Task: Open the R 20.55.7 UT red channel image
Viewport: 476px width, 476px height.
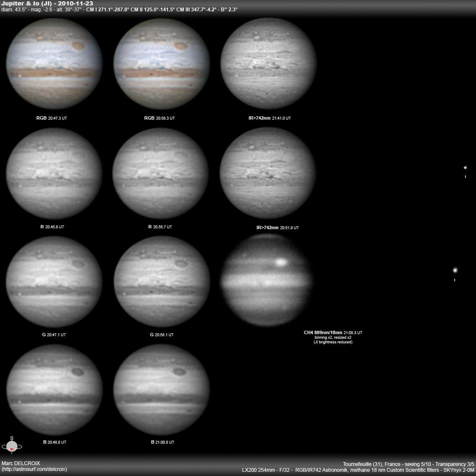Action: coord(161,173)
